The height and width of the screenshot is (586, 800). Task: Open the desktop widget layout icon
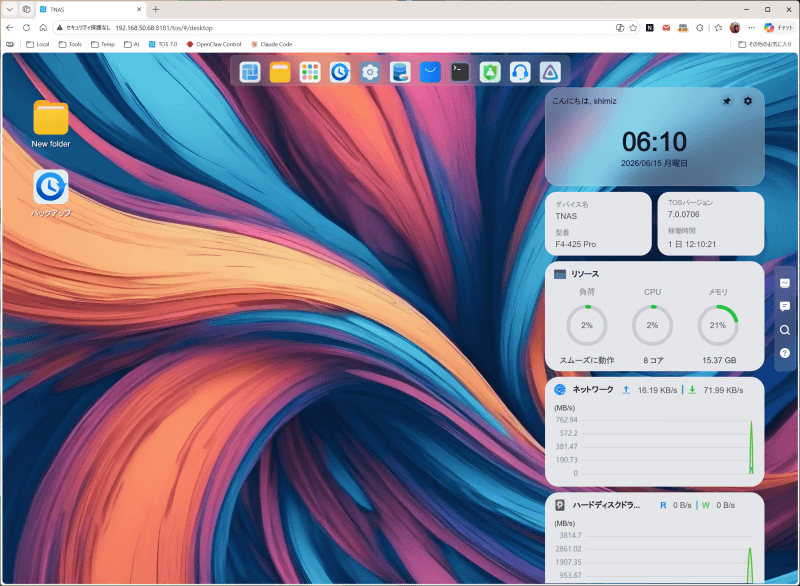[250, 72]
